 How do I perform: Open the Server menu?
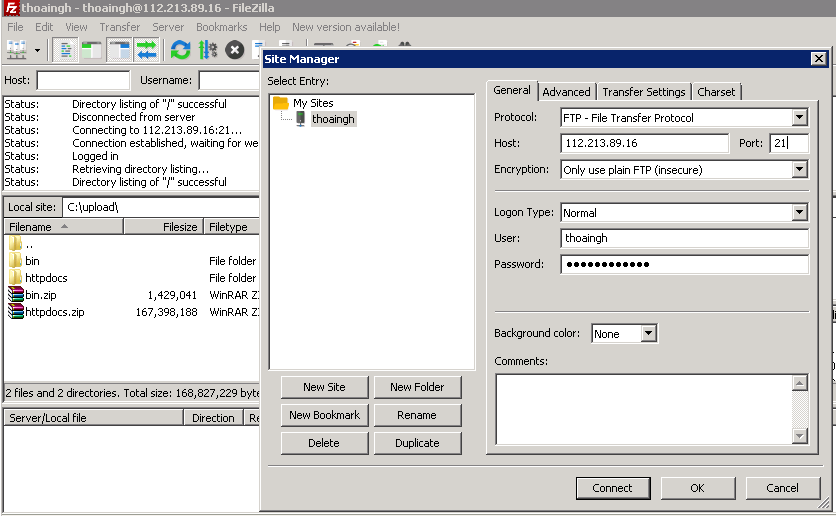(168, 27)
